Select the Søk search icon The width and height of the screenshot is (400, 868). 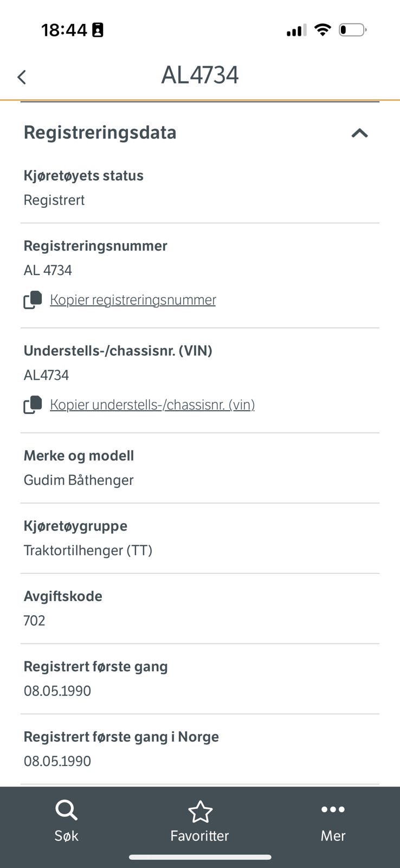(66, 809)
